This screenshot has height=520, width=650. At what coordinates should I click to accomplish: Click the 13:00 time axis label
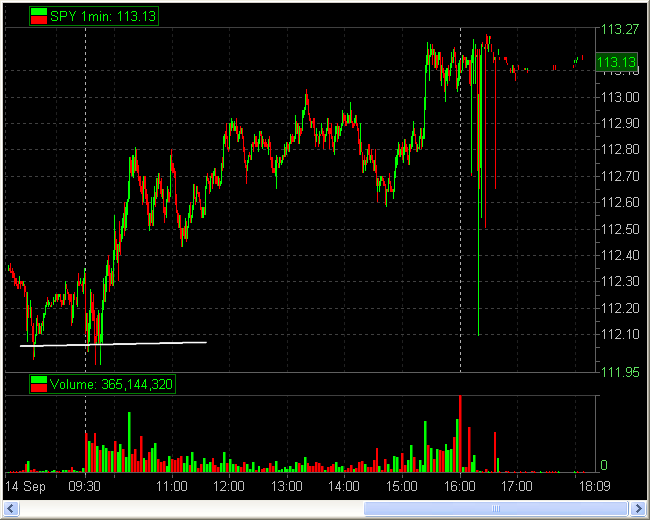coord(286,486)
